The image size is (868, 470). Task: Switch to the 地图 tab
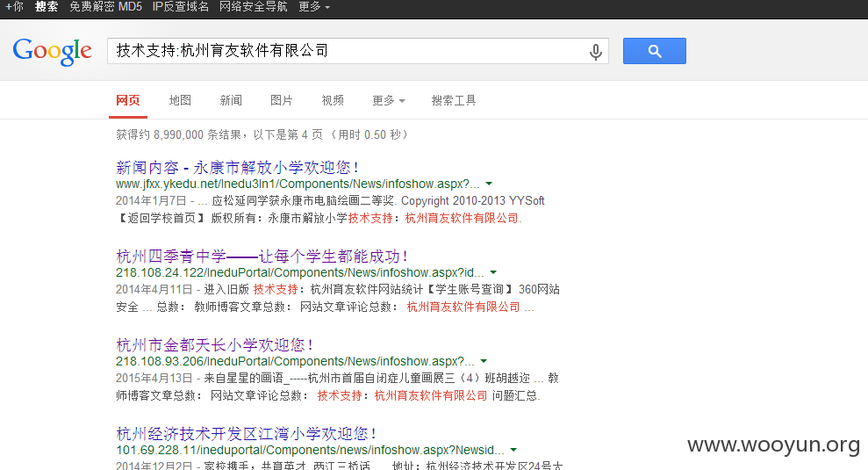click(x=180, y=100)
